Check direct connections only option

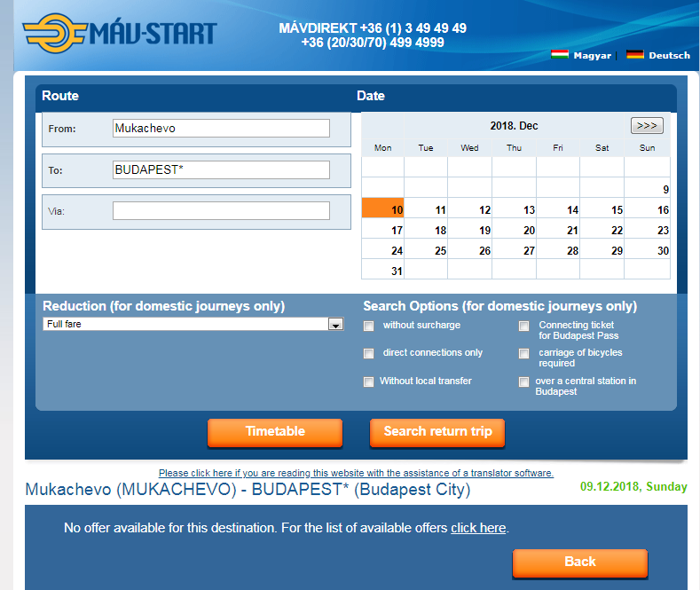(369, 353)
